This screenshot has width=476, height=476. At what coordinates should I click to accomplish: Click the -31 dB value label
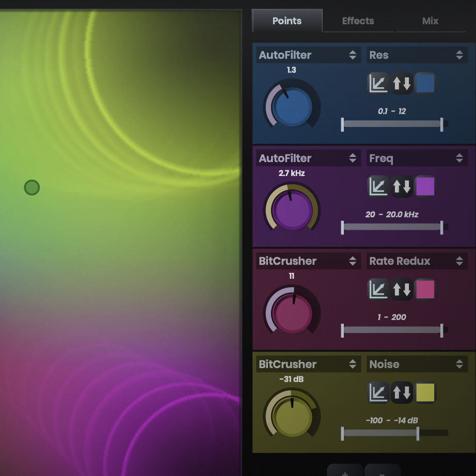click(291, 379)
